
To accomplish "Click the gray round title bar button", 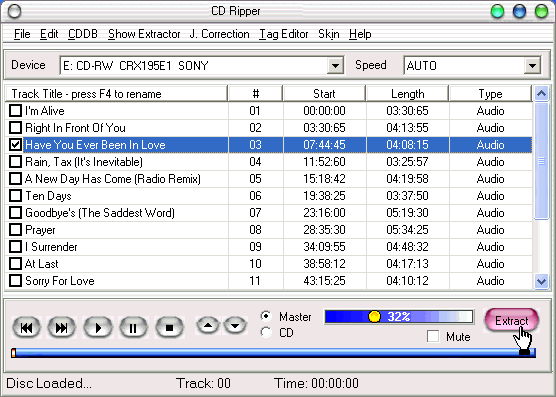I will pyautogui.click(x=15, y=11).
